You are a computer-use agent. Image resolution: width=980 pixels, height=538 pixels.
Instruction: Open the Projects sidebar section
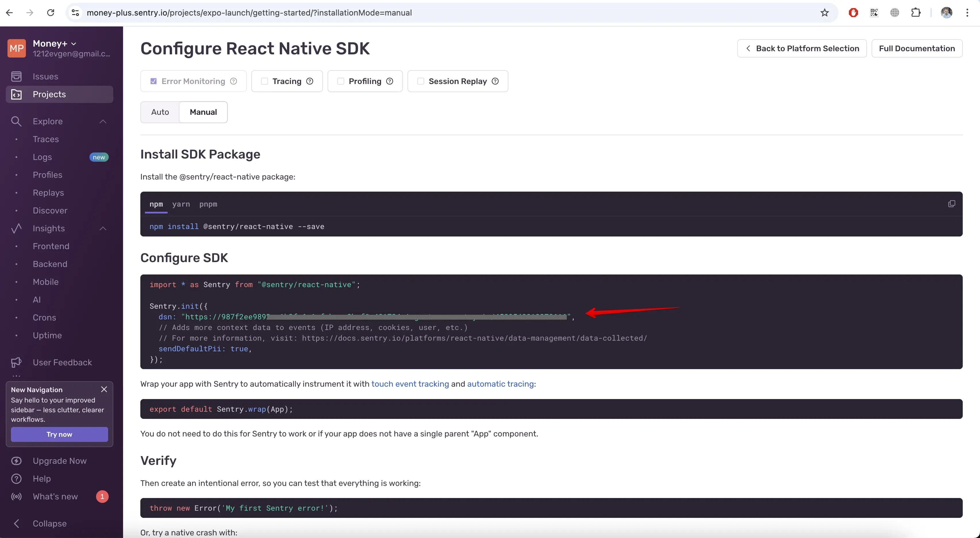(59, 94)
